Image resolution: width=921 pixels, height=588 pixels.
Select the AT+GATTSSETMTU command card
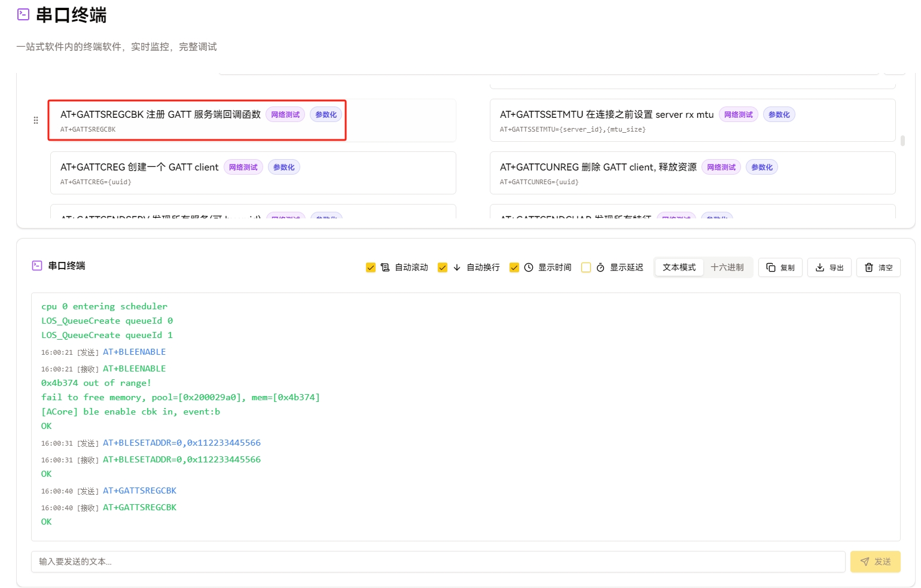tap(693, 120)
